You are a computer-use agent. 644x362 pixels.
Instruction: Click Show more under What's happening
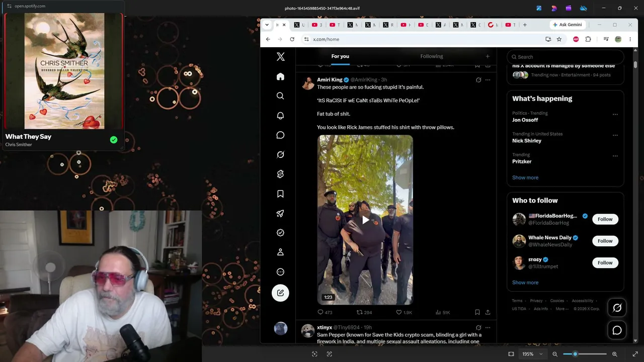(525, 177)
